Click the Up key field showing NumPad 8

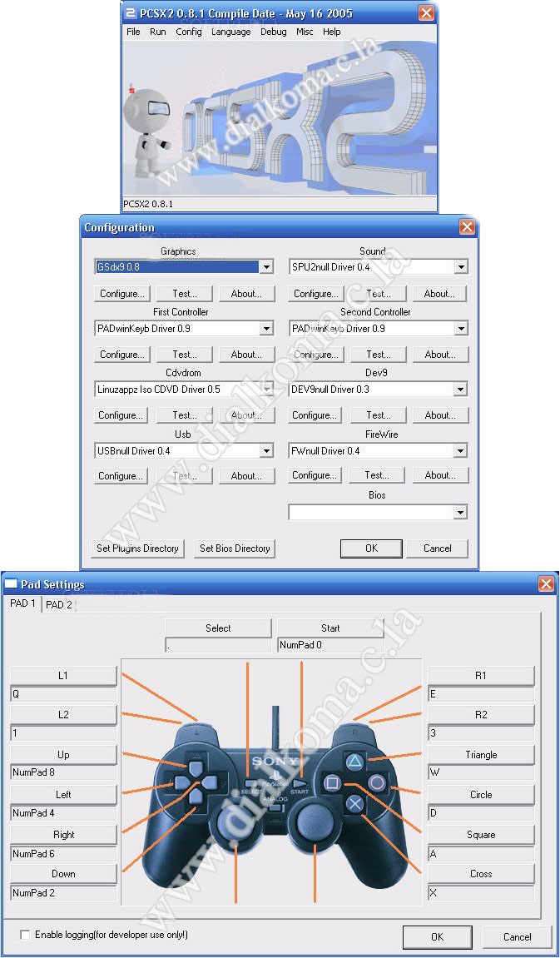63,773
